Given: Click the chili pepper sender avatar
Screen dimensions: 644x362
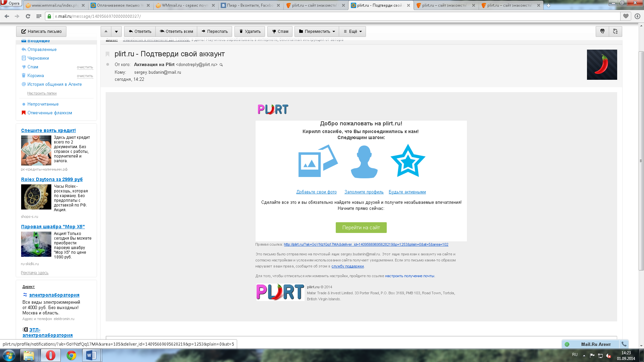Looking at the screenshot, I should click(602, 65).
